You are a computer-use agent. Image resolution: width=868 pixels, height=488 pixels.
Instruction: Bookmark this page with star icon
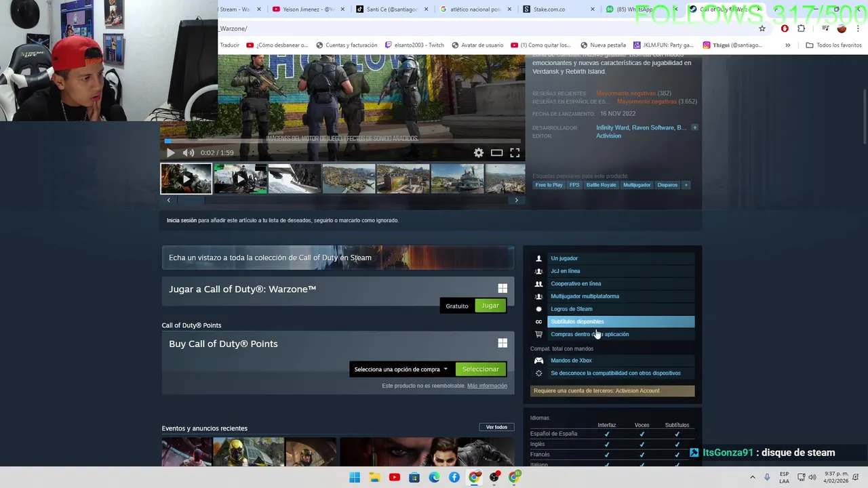click(x=762, y=28)
